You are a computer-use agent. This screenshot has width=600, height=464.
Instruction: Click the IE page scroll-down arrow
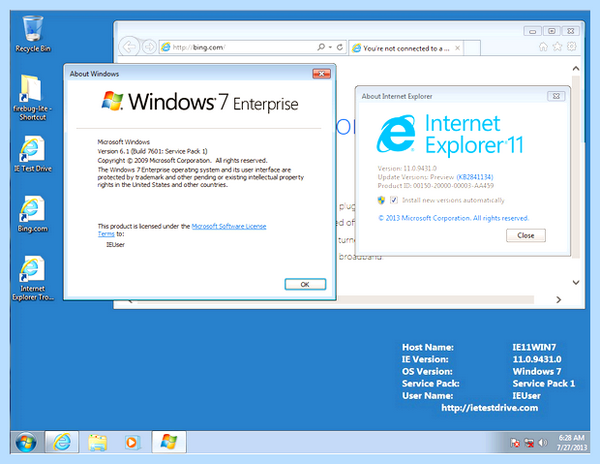[576, 282]
